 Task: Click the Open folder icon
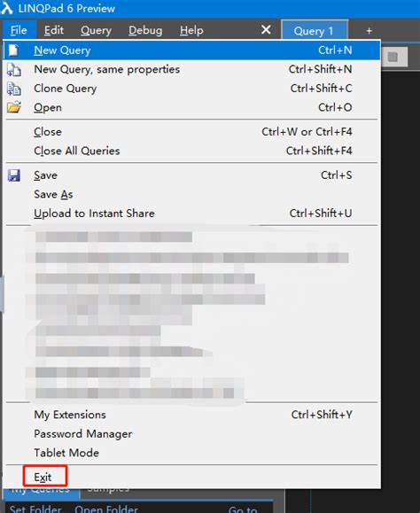point(14,107)
